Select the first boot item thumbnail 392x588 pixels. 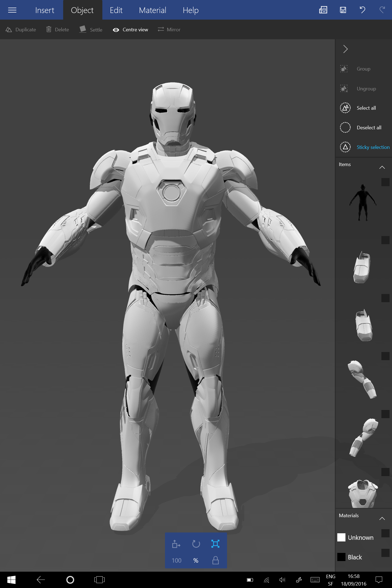click(x=362, y=267)
